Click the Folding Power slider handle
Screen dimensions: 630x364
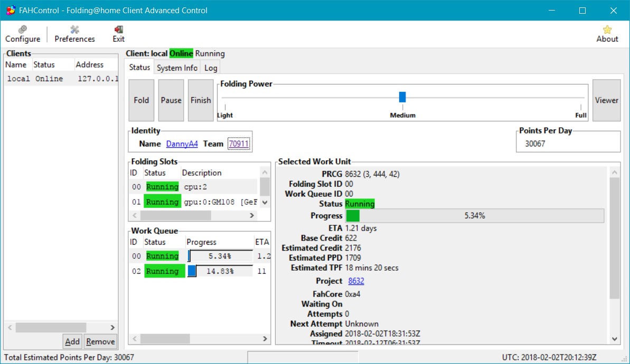tap(402, 97)
